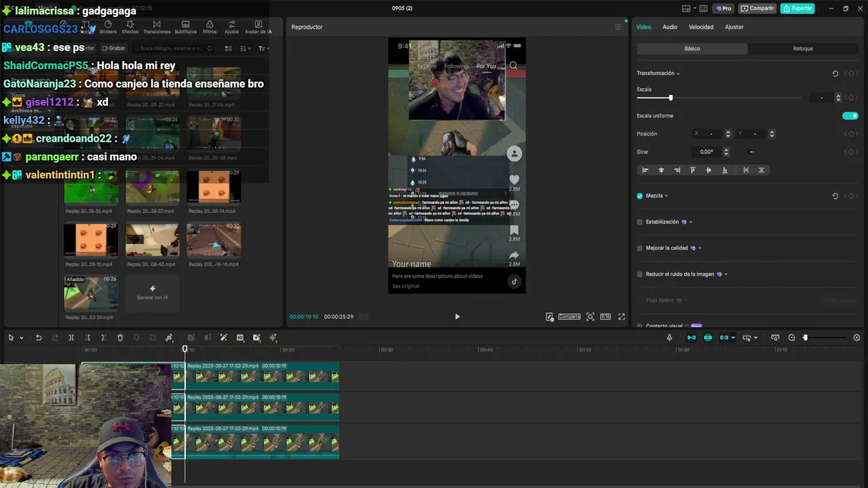This screenshot has height=488, width=868.
Task: Fit timeline to window width
Action: click(775, 338)
